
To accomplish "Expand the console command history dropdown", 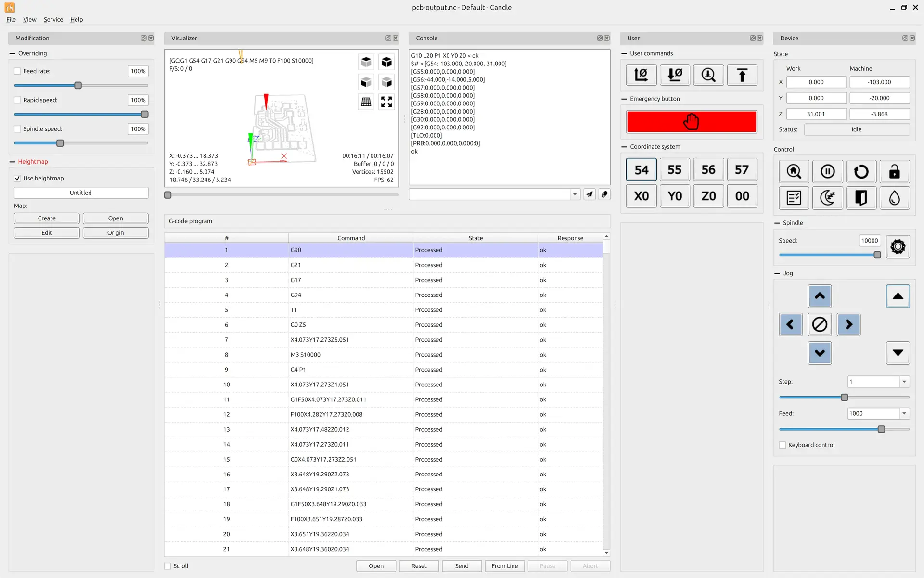I will (x=575, y=194).
